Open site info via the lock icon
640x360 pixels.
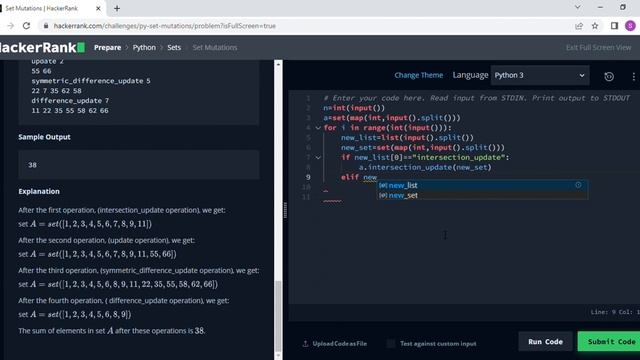click(x=46, y=26)
